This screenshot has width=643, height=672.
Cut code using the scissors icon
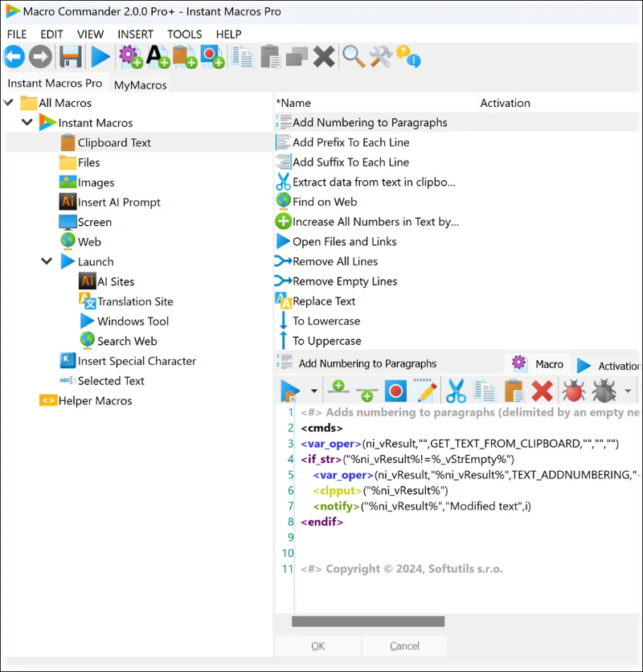tap(455, 391)
